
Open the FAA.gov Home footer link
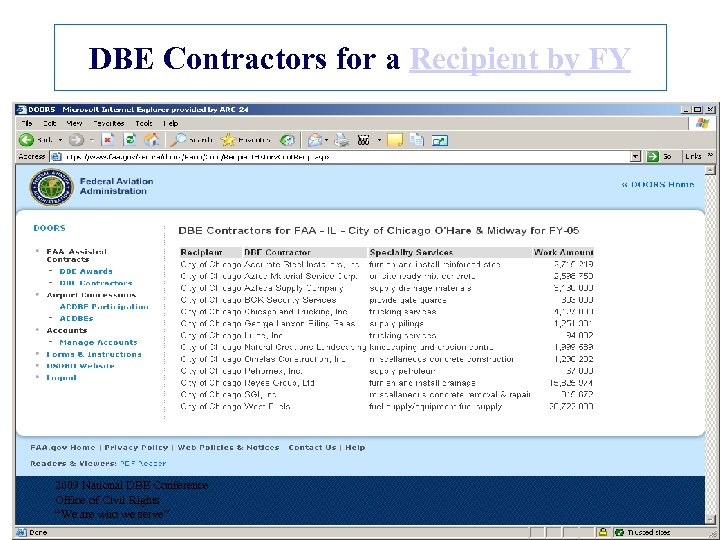pyautogui.click(x=63, y=447)
